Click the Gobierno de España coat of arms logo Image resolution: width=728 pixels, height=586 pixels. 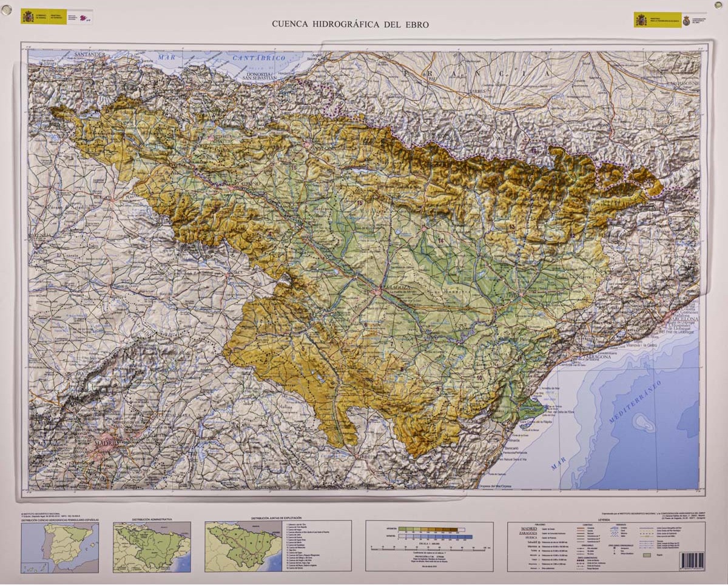28,16
